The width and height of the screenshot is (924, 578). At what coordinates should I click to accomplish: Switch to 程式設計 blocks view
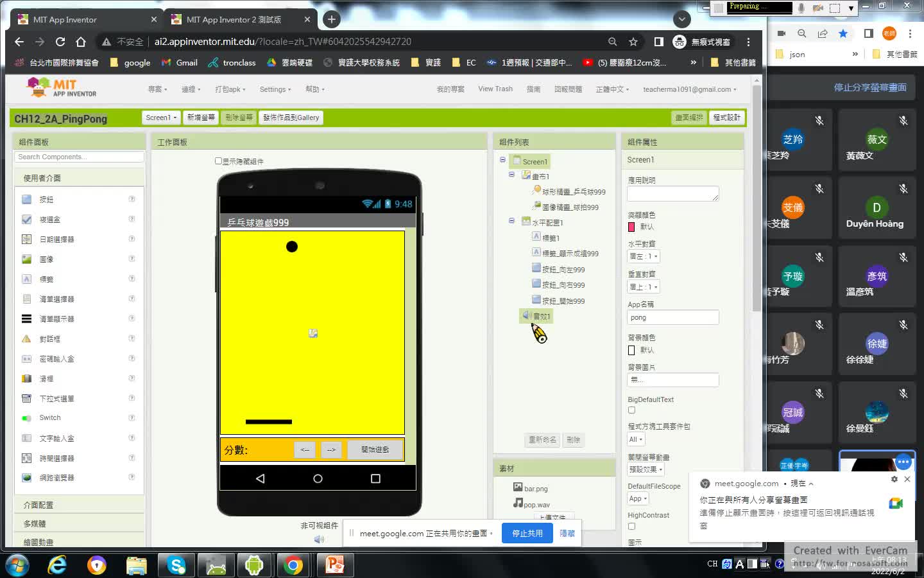click(726, 118)
